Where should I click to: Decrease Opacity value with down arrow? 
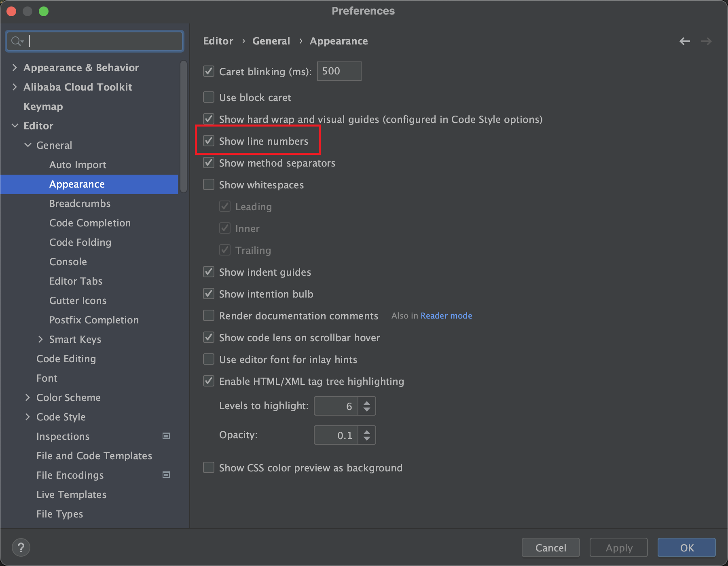(367, 439)
